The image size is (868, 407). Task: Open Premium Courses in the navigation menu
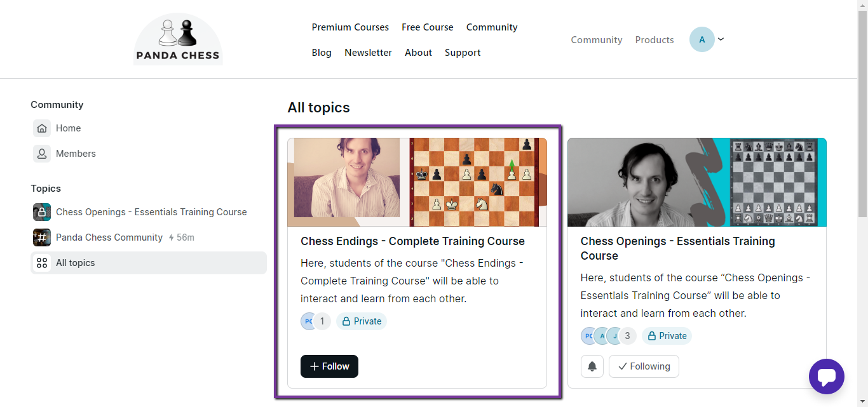[x=350, y=27]
